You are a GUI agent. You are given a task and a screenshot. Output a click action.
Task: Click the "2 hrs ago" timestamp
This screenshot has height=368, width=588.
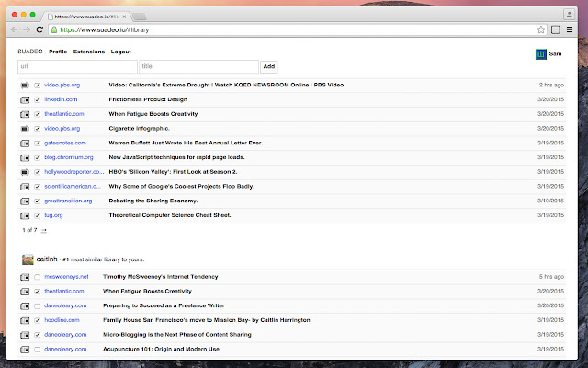click(x=551, y=85)
